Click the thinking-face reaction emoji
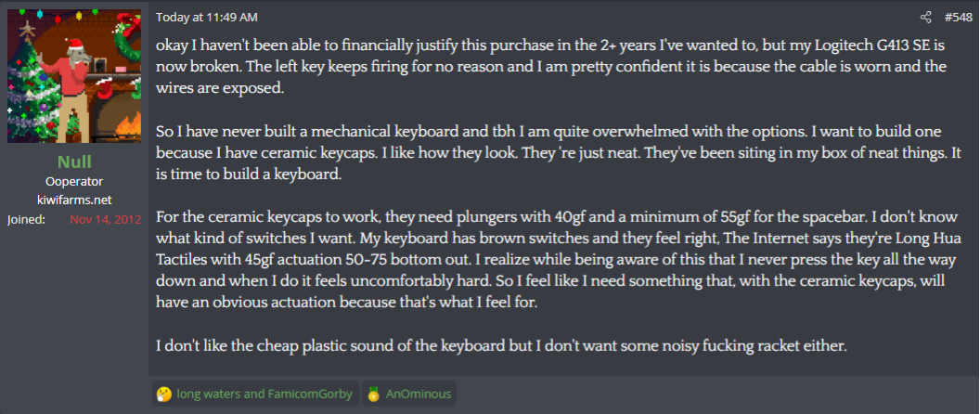Screen dimensions: 980x414 click(x=164, y=394)
